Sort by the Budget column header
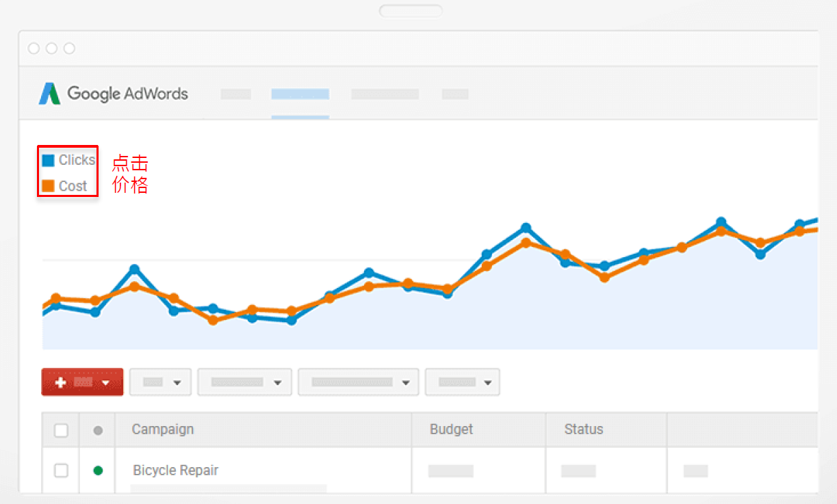837x504 pixels. (451, 429)
